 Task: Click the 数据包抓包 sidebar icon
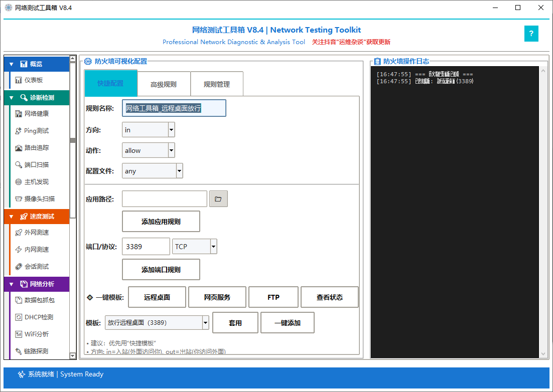coord(19,300)
